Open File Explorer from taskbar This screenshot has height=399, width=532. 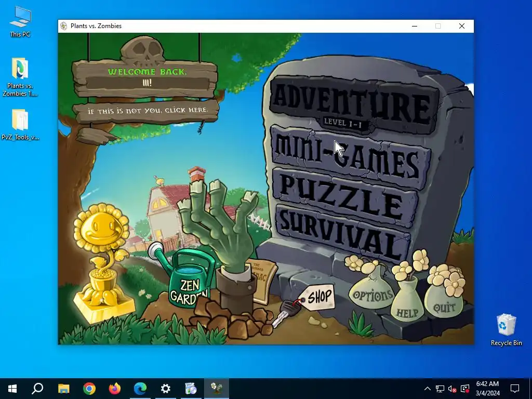(63, 389)
